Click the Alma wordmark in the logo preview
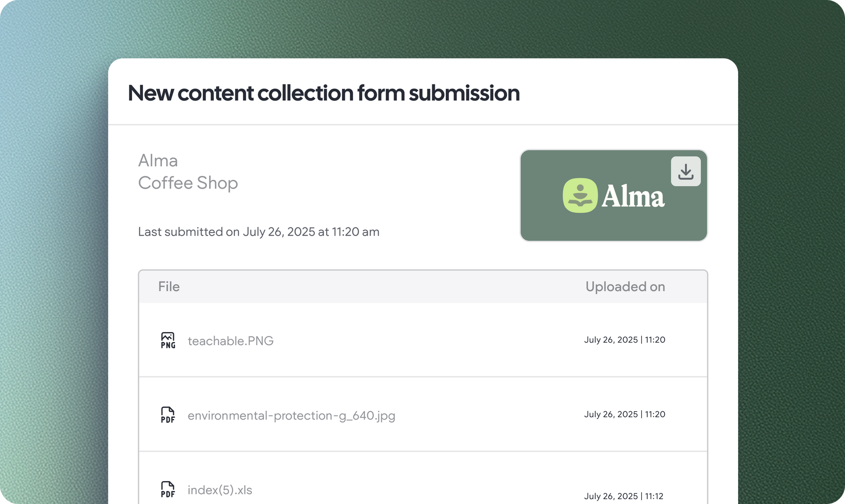845x504 pixels. coord(633,196)
